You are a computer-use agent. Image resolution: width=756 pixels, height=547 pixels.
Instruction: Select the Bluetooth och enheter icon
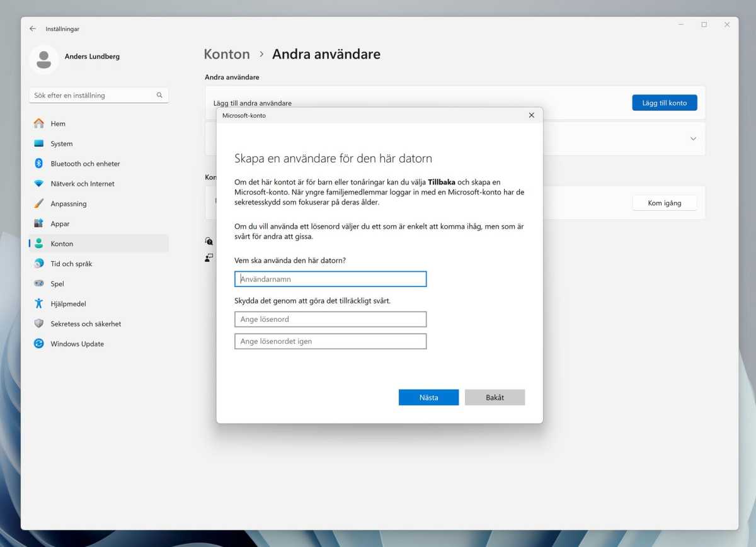pos(39,164)
